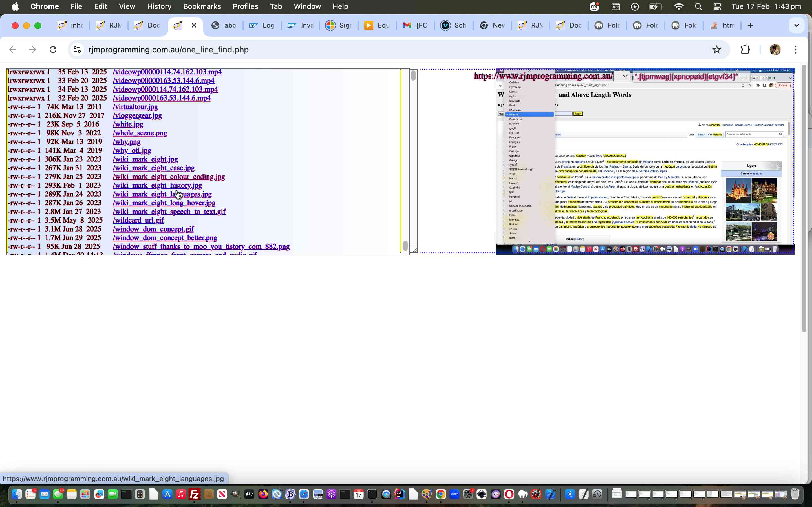Launch FileZilla from the Dock
This screenshot has height=507, width=812.
194,494
